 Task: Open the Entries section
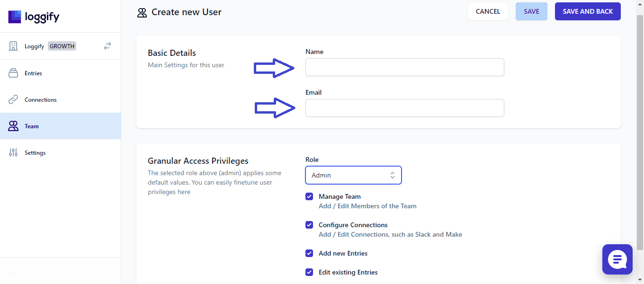click(x=61, y=73)
